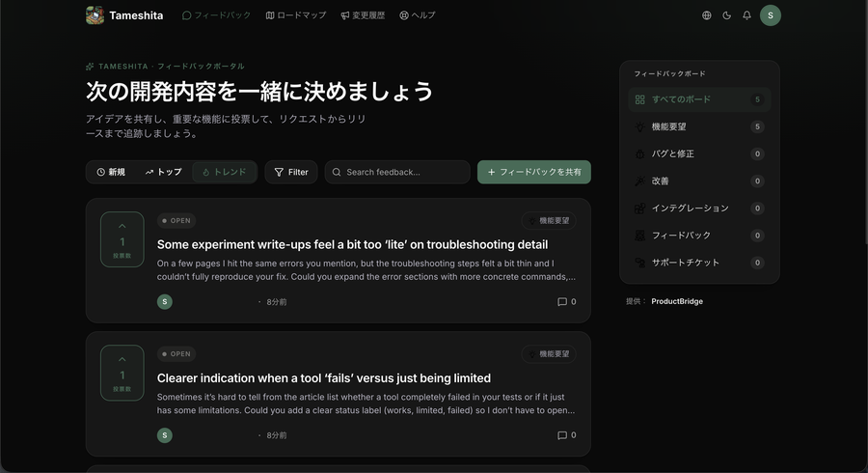The width and height of the screenshot is (868, 473).
Task: Open the ProductBridge link
Action: click(x=677, y=301)
